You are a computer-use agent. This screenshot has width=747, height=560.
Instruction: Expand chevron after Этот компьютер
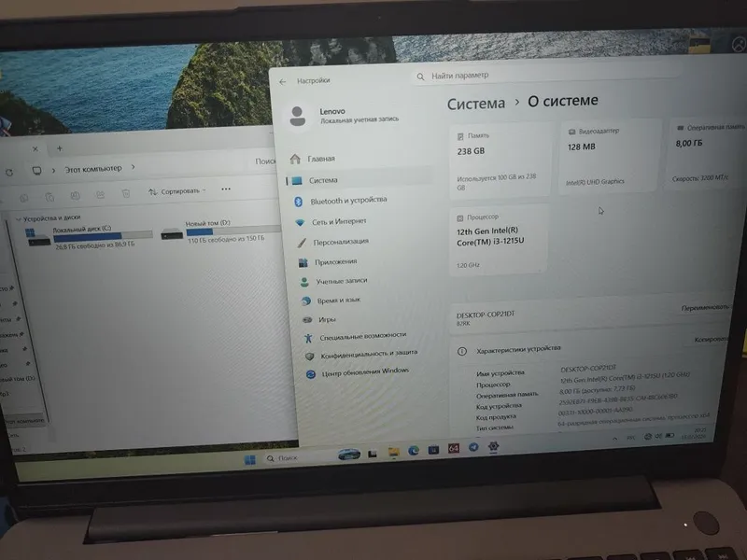point(133,167)
